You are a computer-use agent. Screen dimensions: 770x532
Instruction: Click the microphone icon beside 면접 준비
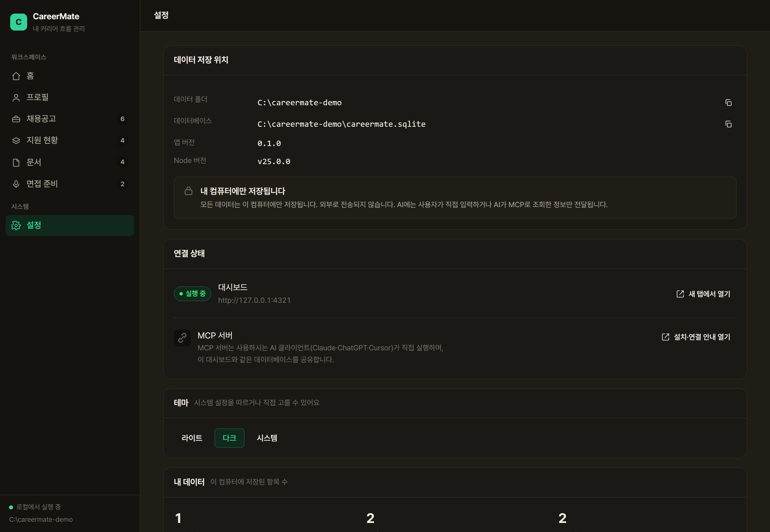coord(16,184)
